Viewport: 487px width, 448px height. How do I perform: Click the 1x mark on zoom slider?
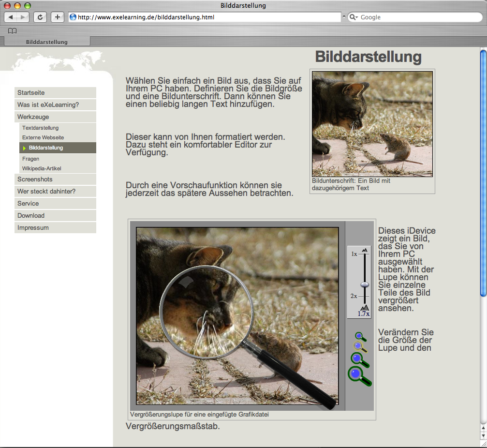point(354,254)
